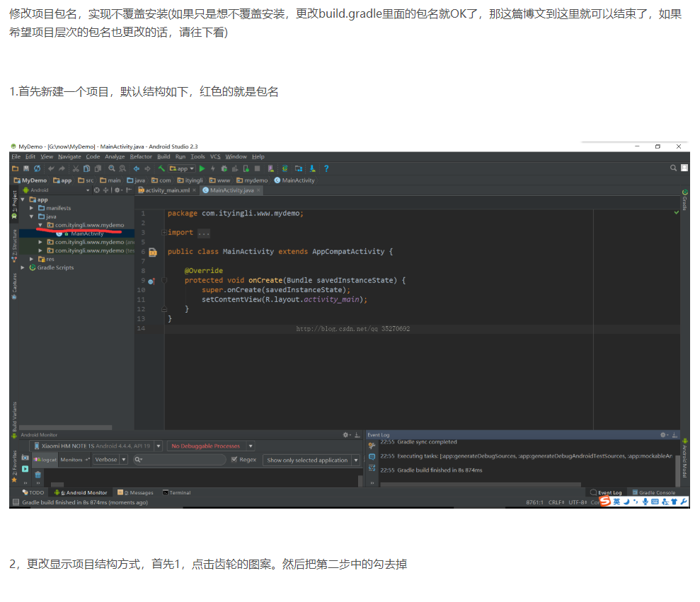Click the Find magnifier toolbar icon
The height and width of the screenshot is (602, 700).
[x=112, y=168]
